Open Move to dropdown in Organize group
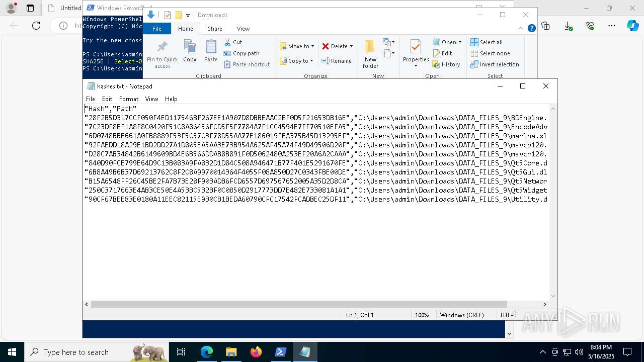Screen dimensions: 644x362 pos(297,46)
